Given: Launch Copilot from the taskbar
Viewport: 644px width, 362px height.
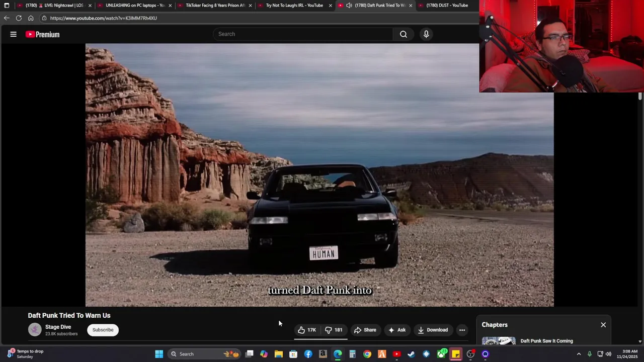Looking at the screenshot, I should [x=264, y=354].
